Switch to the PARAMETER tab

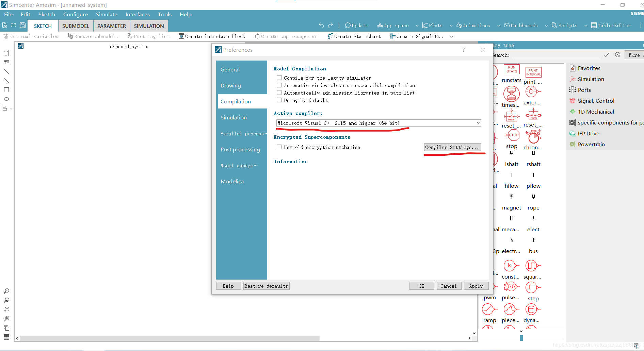coord(112,26)
